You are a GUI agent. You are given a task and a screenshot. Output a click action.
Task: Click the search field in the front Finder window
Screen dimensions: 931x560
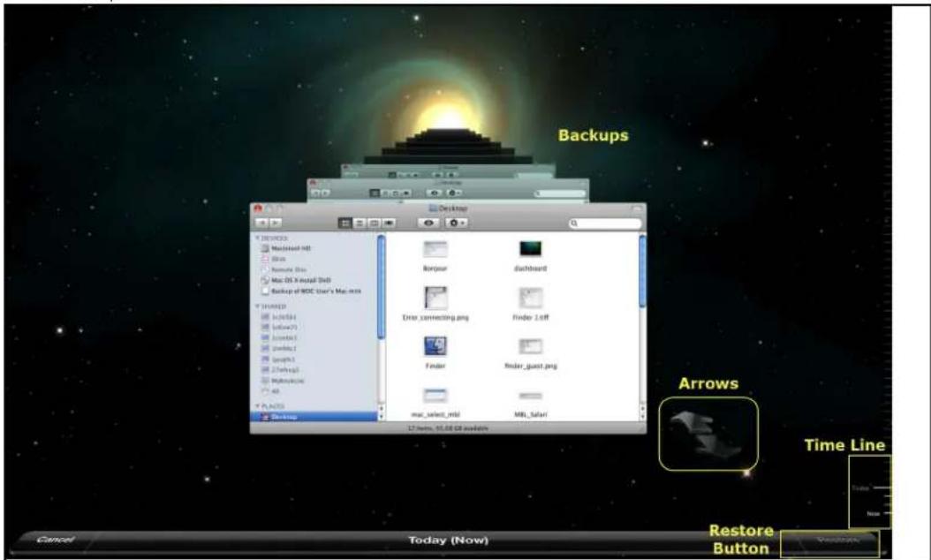605,223
